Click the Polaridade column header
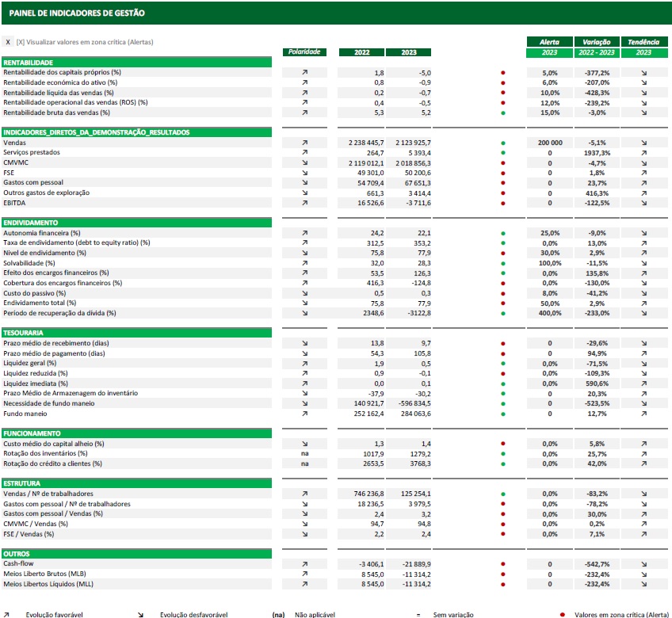The height and width of the screenshot is (618, 672). point(304,52)
